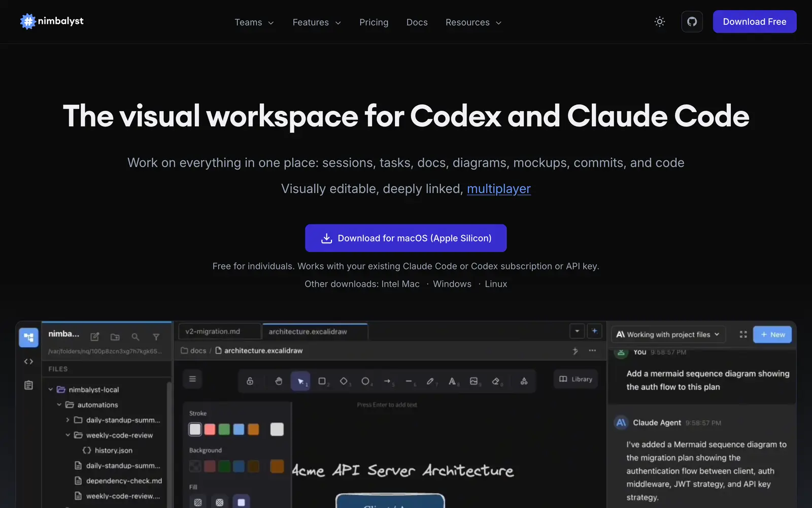Open the Pricing page
Image resolution: width=812 pixels, height=508 pixels.
pyautogui.click(x=374, y=22)
